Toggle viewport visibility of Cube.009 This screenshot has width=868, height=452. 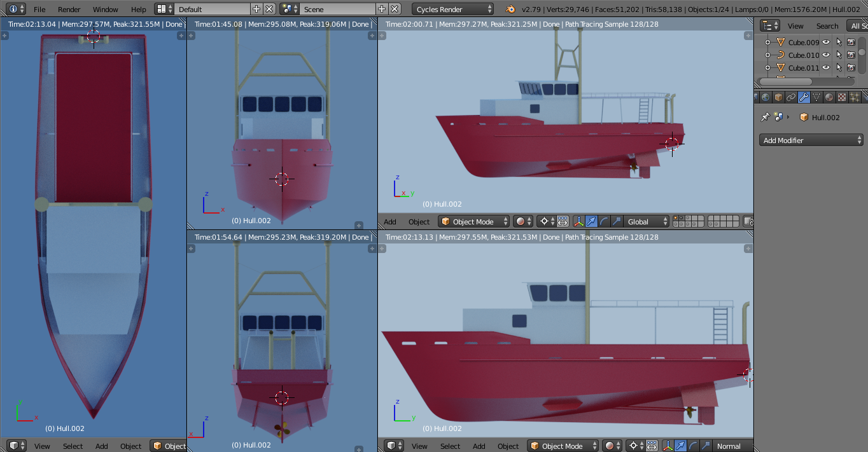826,42
